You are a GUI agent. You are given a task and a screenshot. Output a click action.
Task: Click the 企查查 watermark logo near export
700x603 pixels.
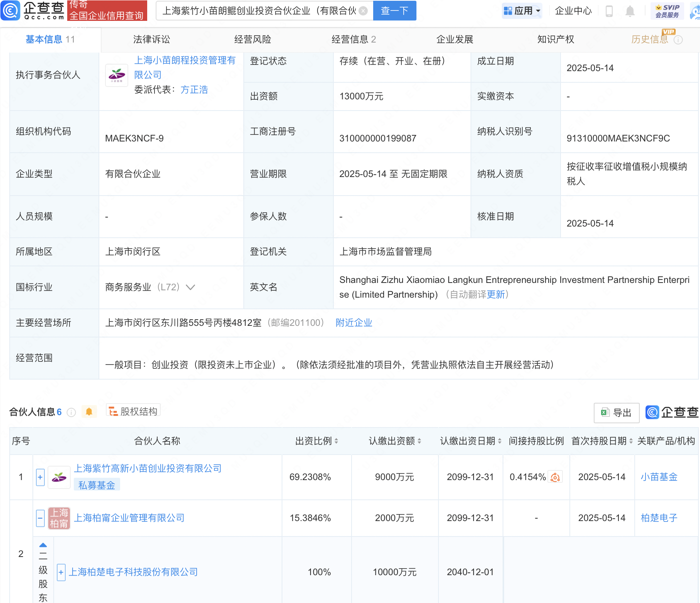pos(672,412)
